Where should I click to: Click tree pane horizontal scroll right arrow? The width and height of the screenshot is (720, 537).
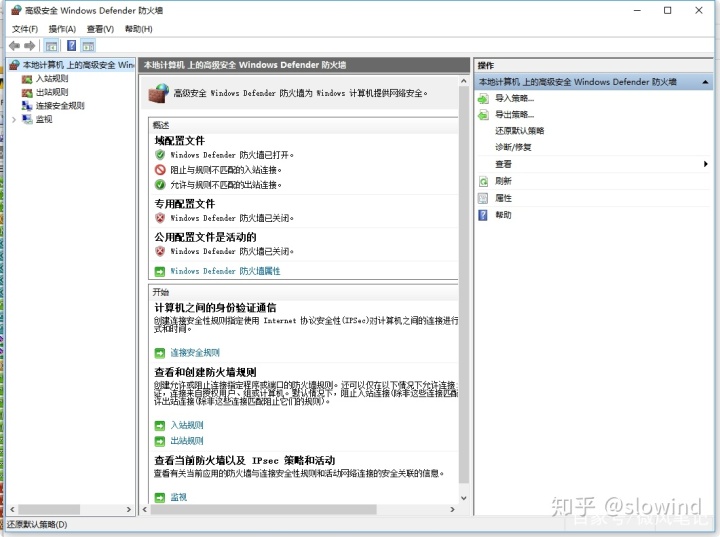[x=129, y=509]
